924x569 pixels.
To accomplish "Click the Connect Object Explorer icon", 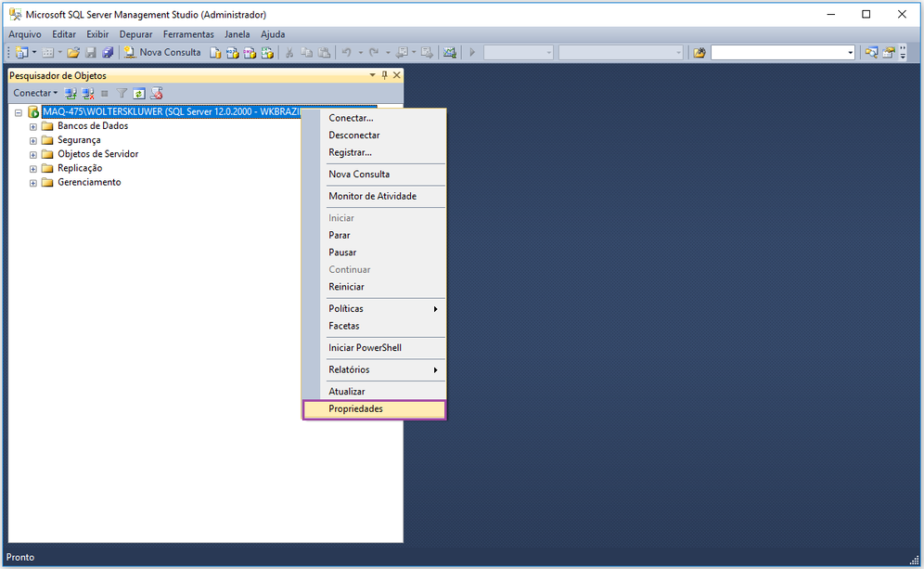I will 71,93.
